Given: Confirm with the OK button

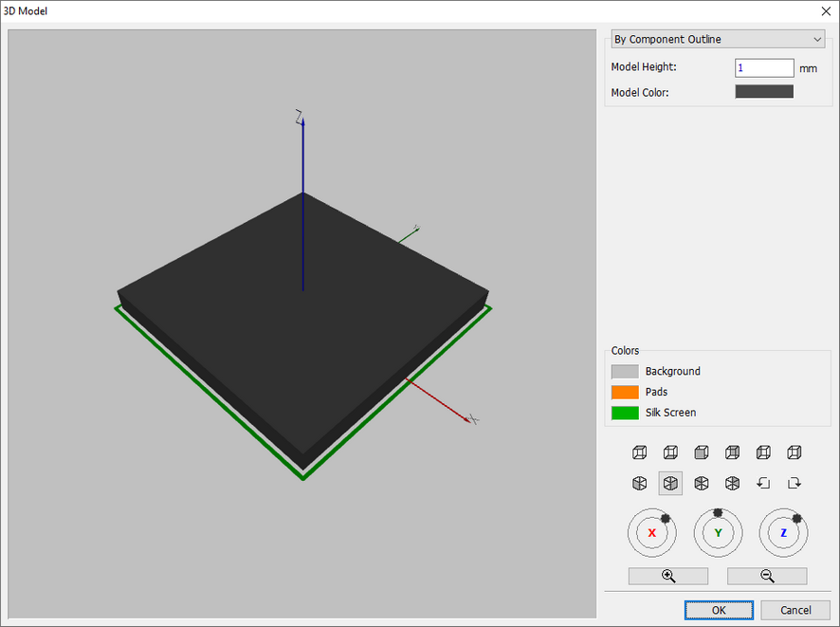Looking at the screenshot, I should click(x=719, y=610).
